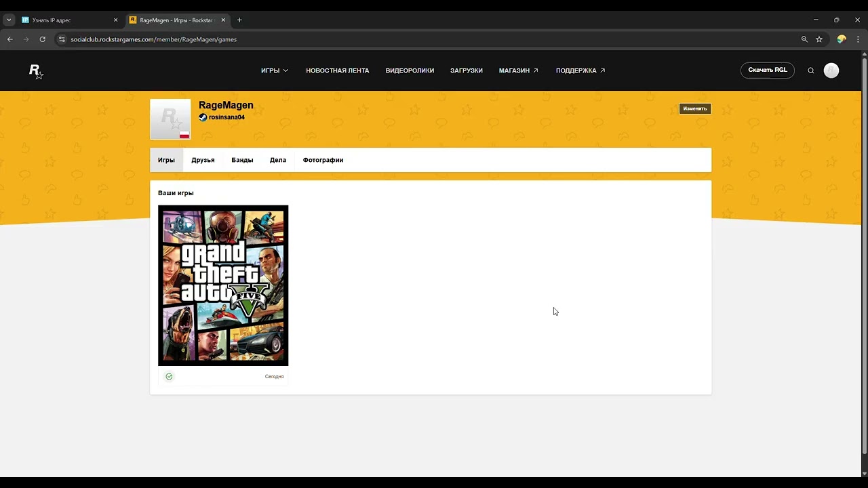Click the 'Сегодня' label under the game

pos(274,376)
